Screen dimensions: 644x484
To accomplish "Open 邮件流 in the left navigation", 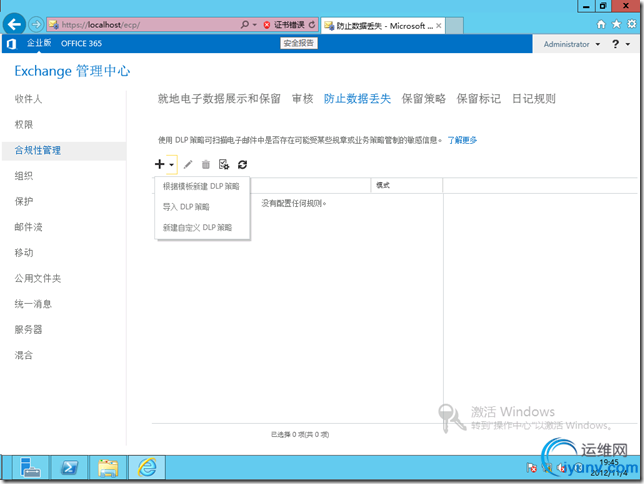I will 28,227.
